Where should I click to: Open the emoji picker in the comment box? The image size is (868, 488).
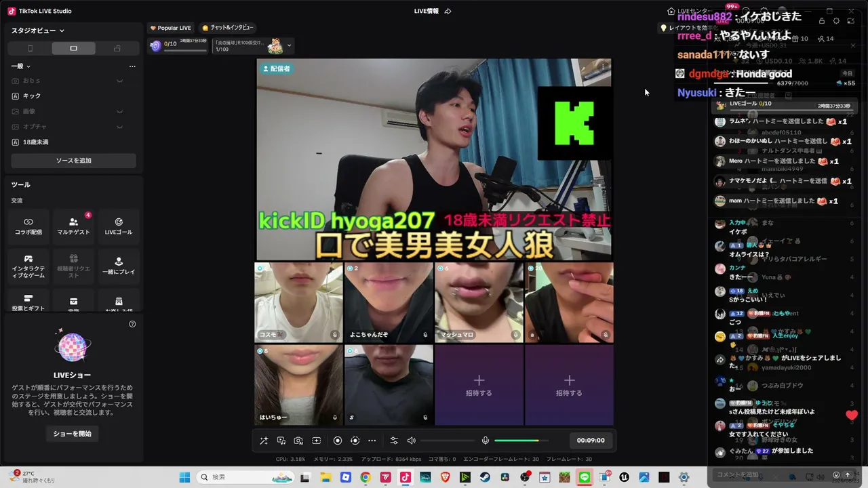pos(836,475)
